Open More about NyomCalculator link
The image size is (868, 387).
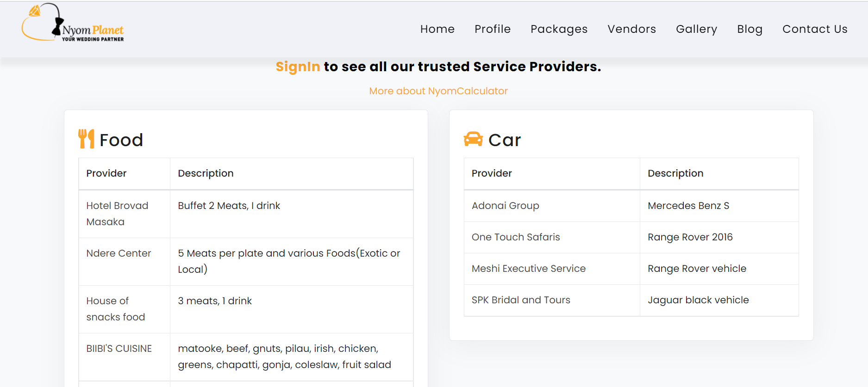[x=438, y=91]
